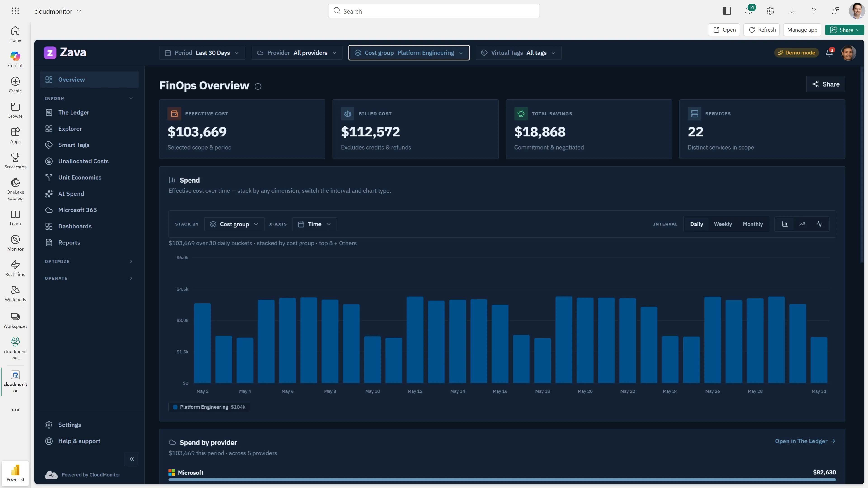This screenshot has width=868, height=488.
Task: Open the Browse folder icon
Action: tap(15, 107)
